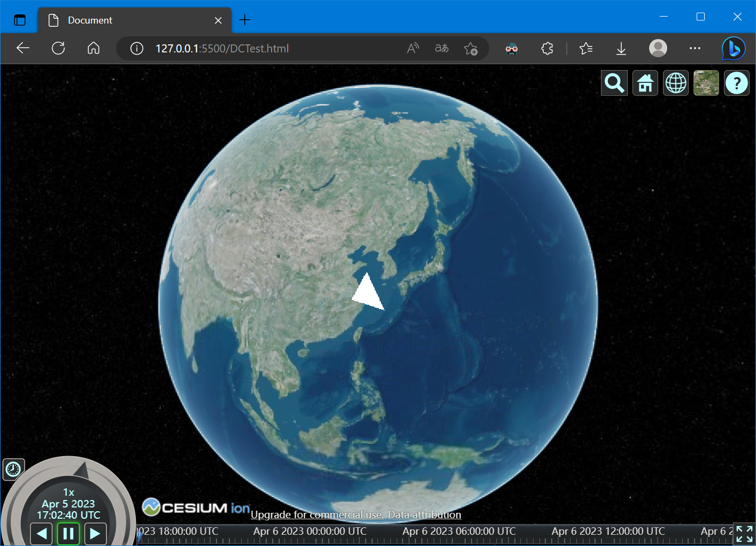Click timeline at Apr 6 2023 06:00:00 UTC
Image resolution: width=756 pixels, height=546 pixels.
click(459, 531)
